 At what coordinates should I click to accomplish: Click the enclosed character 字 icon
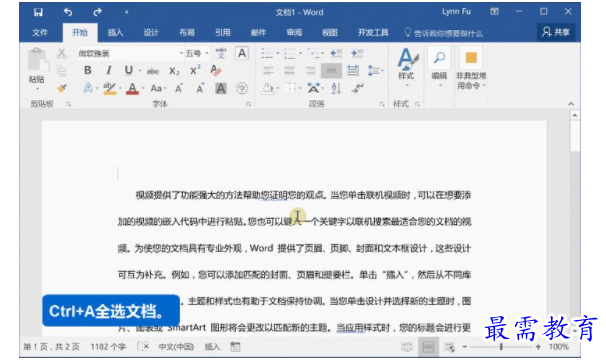click(x=242, y=89)
